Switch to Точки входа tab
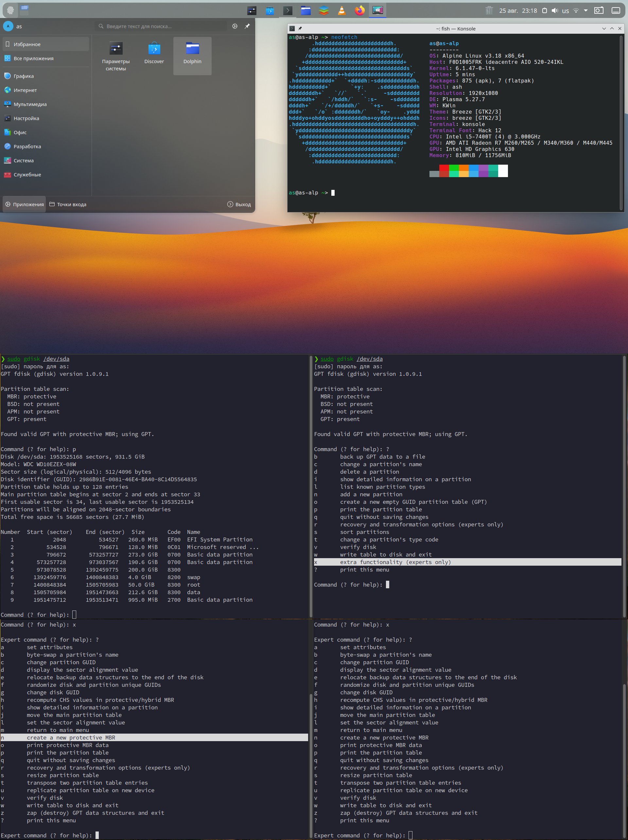628x840 pixels. point(68,204)
